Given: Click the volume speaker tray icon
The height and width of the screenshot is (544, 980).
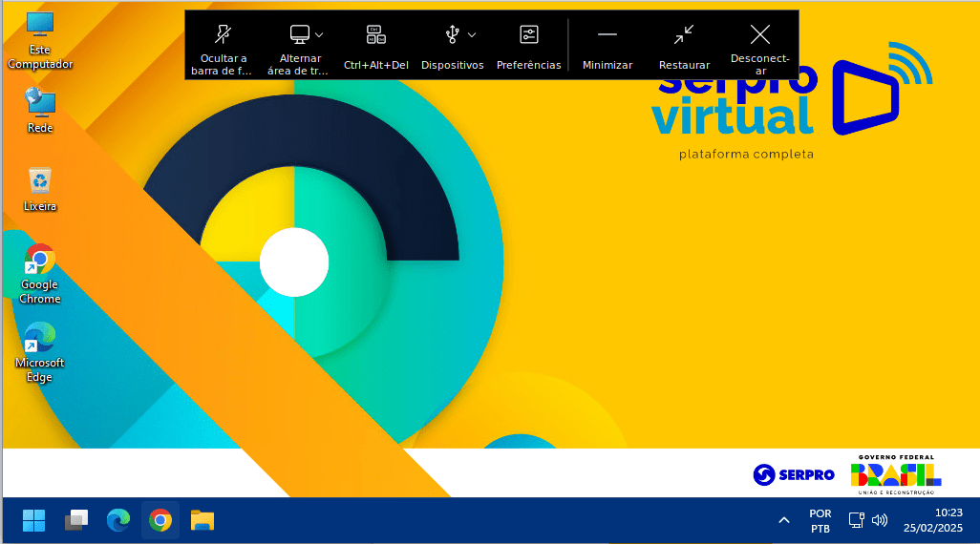Looking at the screenshot, I should point(880,520).
